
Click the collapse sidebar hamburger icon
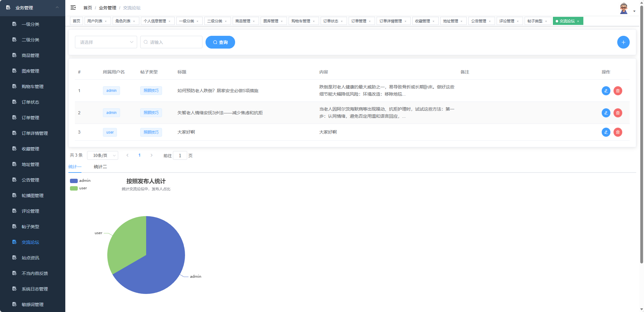click(x=73, y=7)
